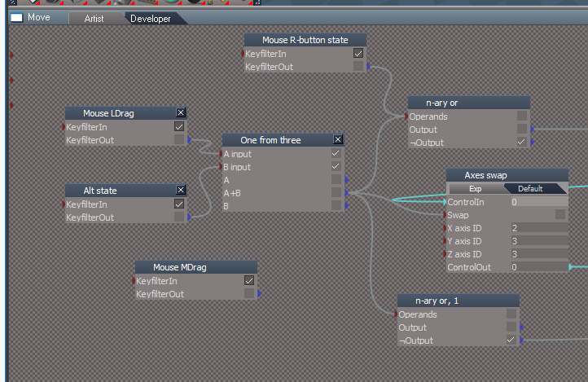This screenshot has width=588, height=382.
Task: Click the Operands input connector on n-ary or
Action: 406,116
